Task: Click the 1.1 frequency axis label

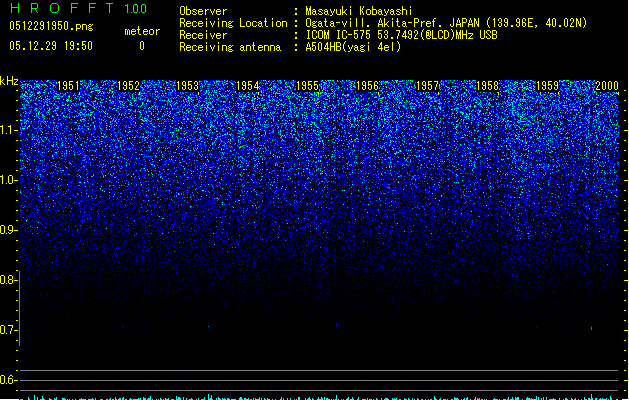Action: 8,130
